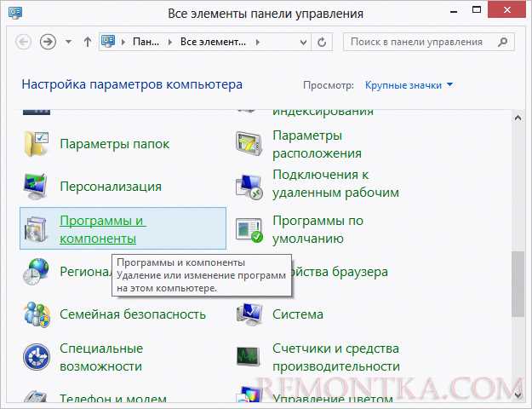
Task: Open the Параметры папок link
Action: point(115,144)
